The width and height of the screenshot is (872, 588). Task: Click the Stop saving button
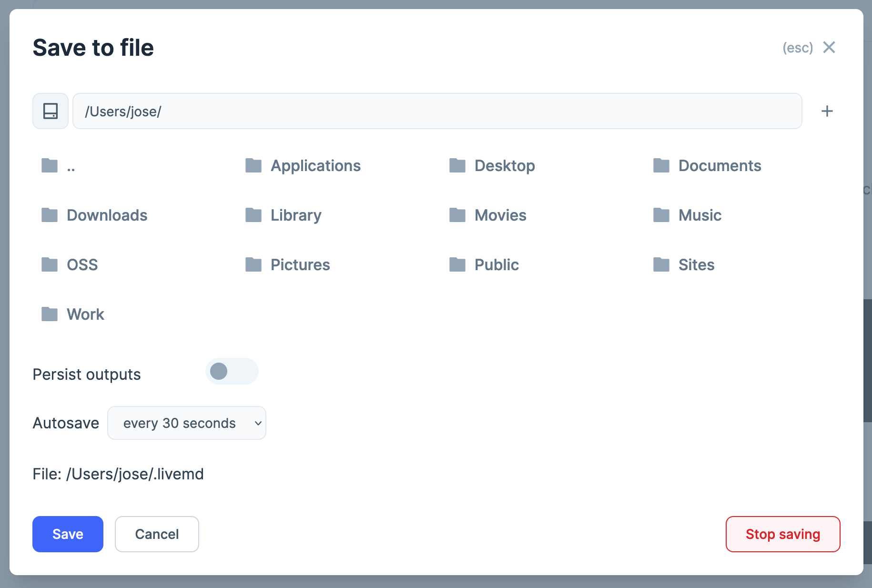(782, 534)
